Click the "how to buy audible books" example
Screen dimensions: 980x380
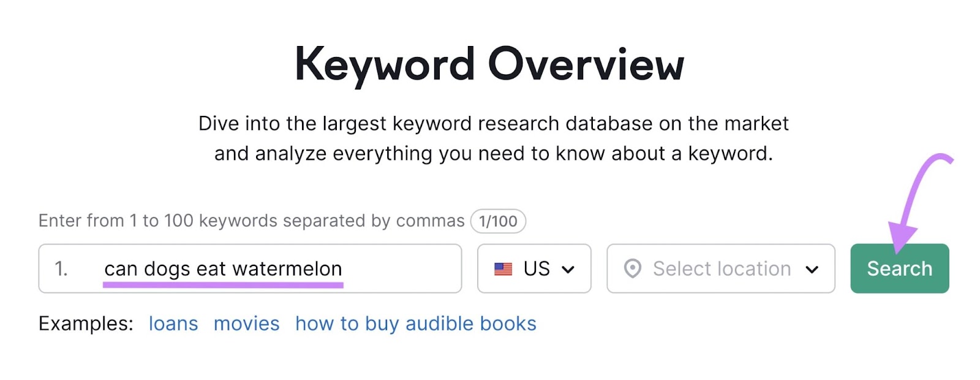pos(415,323)
